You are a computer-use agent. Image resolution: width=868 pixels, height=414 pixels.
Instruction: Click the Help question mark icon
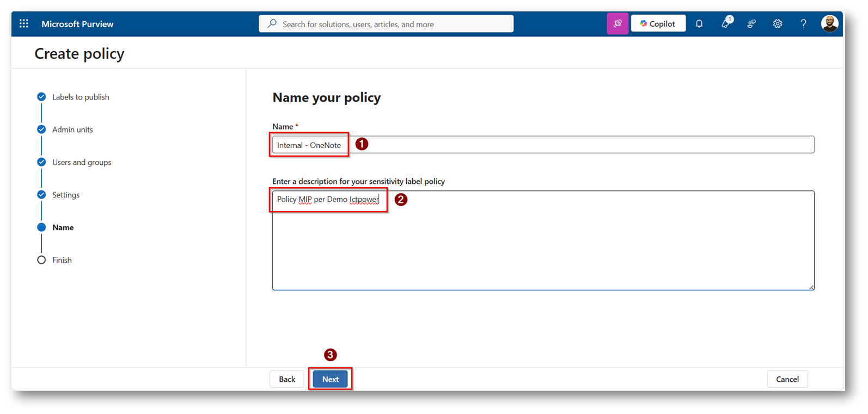click(x=803, y=24)
